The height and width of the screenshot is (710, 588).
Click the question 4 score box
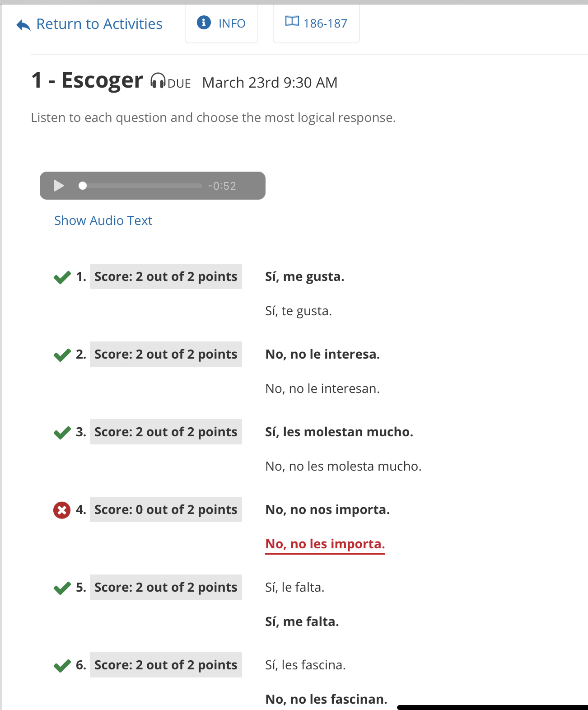pos(166,509)
